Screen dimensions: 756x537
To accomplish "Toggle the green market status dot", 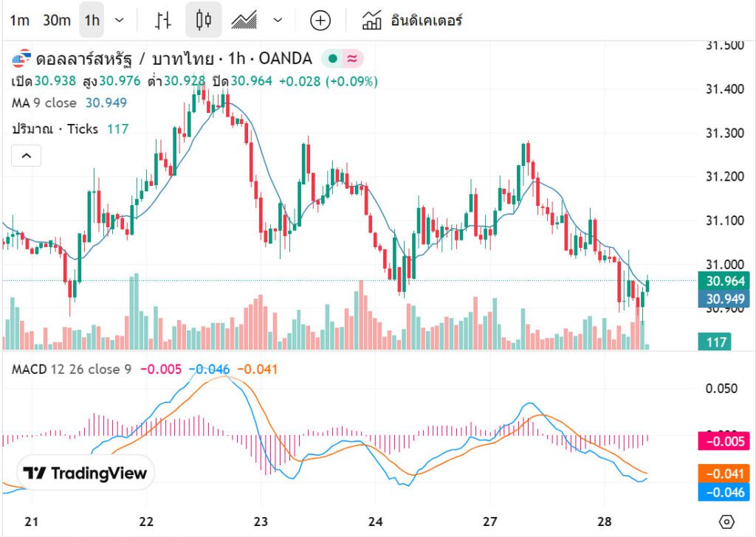I will [x=332, y=58].
